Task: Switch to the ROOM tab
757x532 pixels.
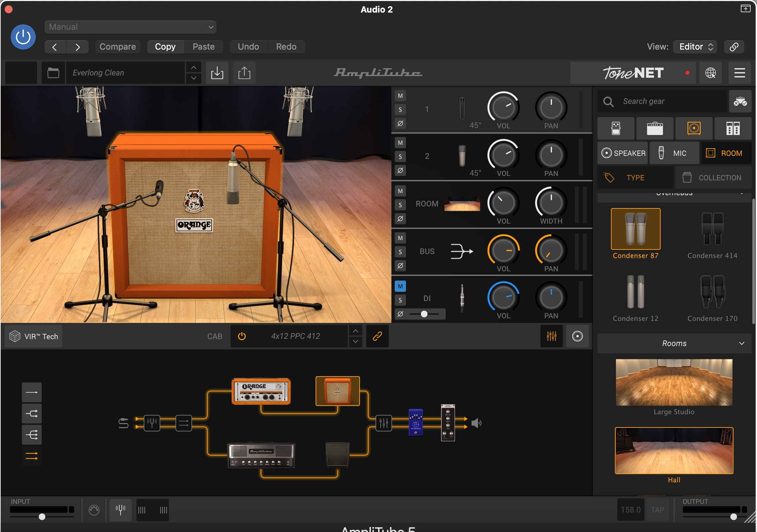Action: 727,153
